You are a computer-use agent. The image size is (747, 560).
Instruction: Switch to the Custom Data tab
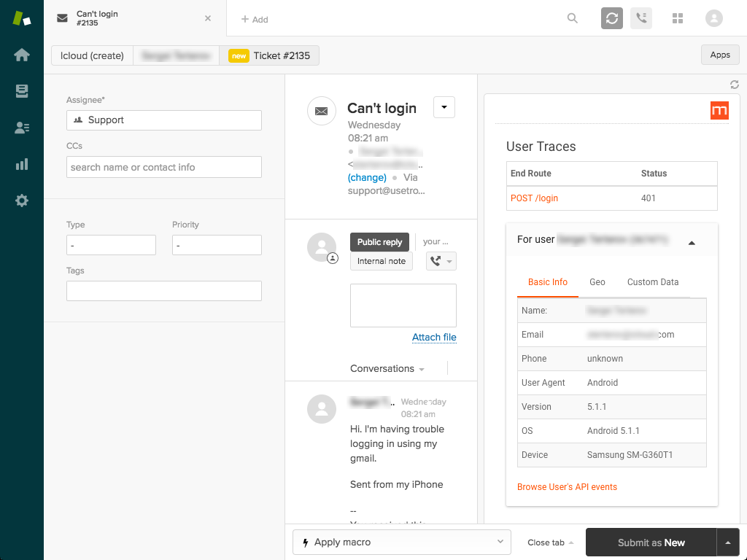point(653,282)
